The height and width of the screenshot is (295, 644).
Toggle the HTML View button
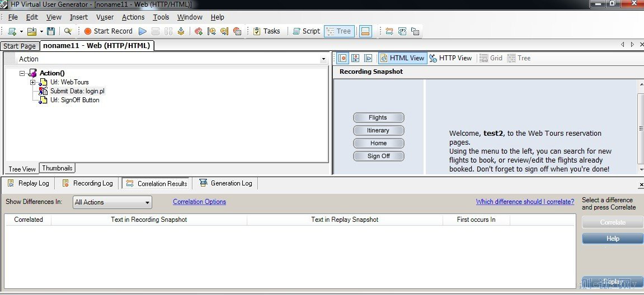tap(402, 58)
